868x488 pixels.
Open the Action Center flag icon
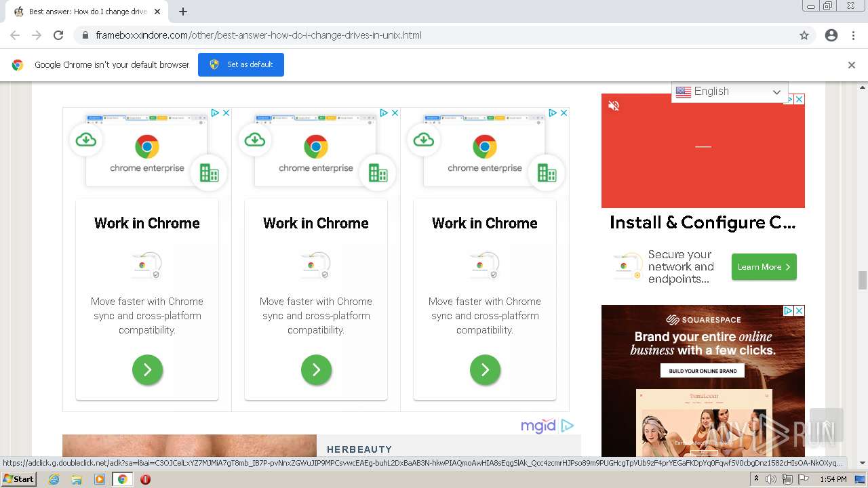pos(804,479)
